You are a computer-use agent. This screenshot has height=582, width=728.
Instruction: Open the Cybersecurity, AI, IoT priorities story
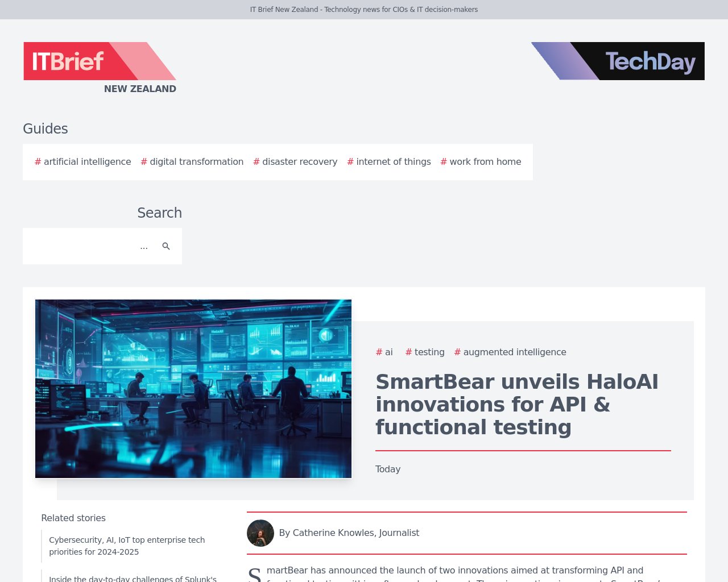tap(127, 546)
